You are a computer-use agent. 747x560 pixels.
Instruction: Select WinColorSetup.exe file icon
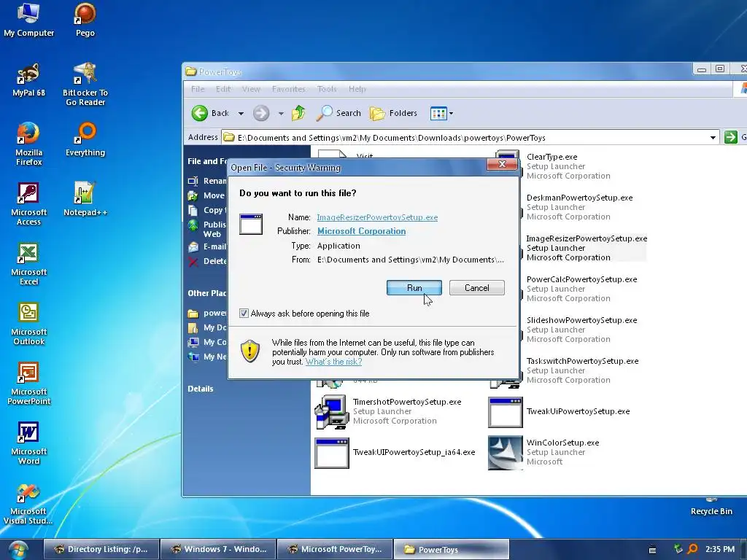506,452
